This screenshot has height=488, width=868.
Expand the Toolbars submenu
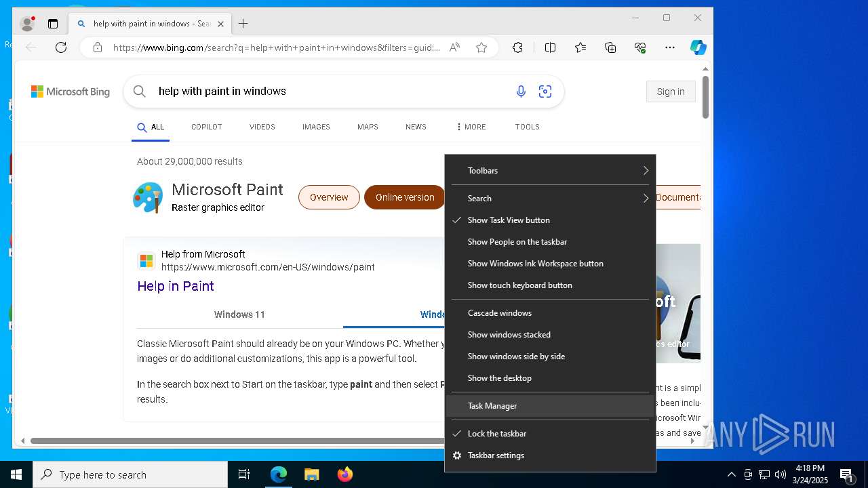click(x=550, y=171)
